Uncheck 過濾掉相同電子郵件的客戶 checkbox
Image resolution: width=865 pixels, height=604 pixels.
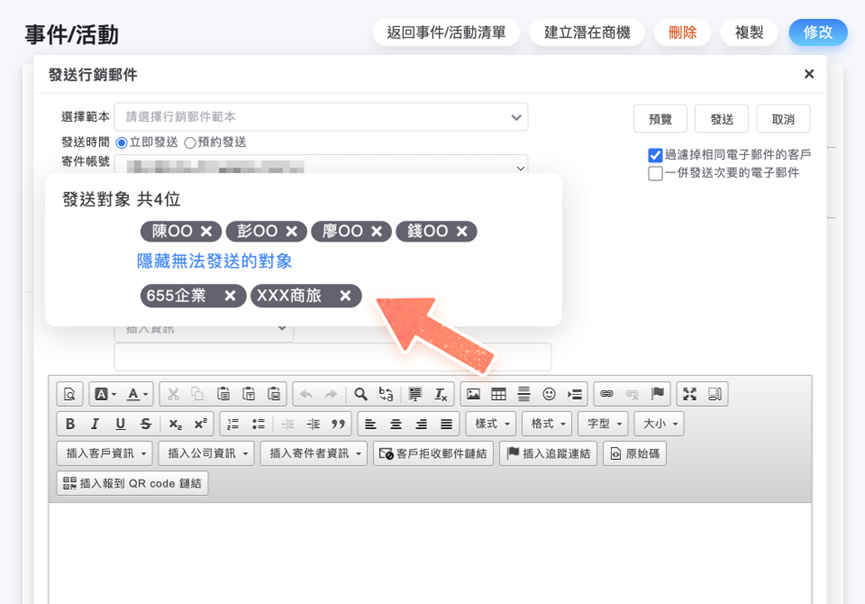[x=656, y=155]
